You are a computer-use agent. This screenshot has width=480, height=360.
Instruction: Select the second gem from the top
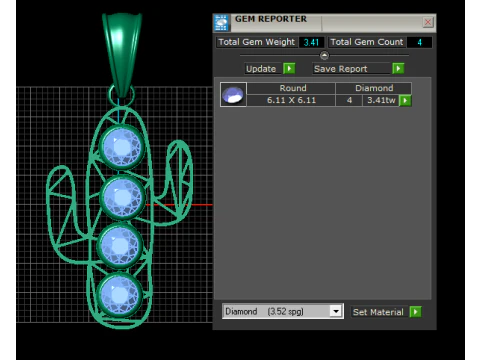tap(122, 197)
